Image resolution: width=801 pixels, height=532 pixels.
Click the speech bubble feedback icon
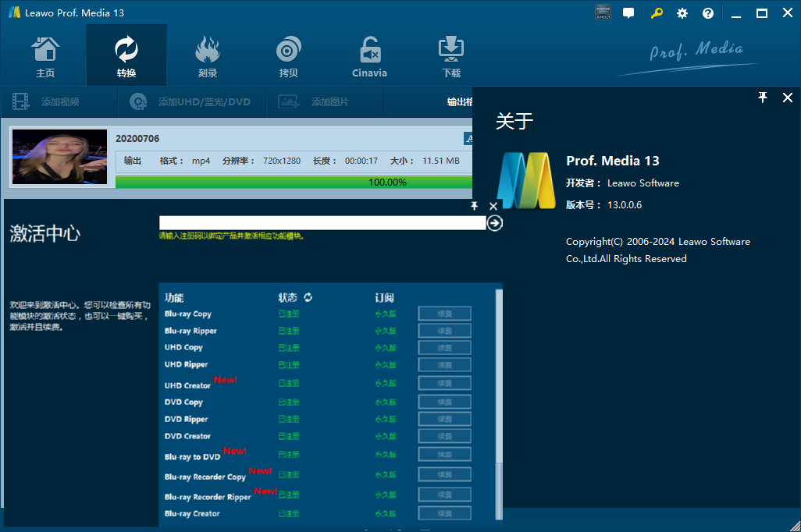point(628,13)
